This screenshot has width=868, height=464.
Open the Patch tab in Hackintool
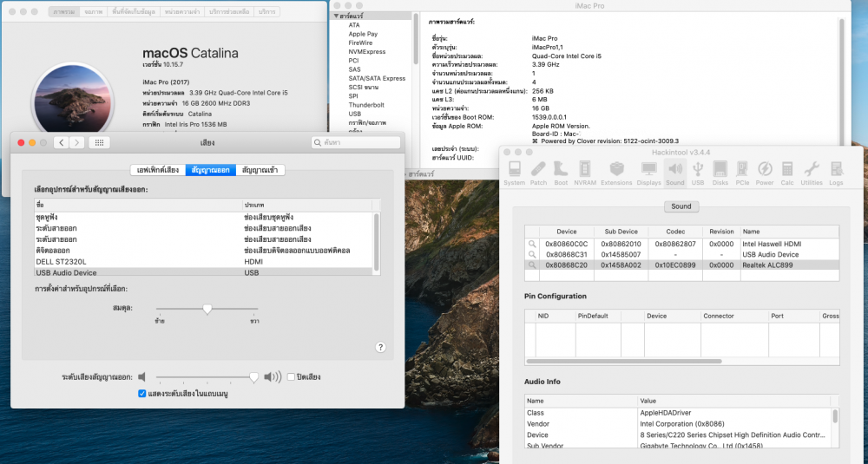coord(538,173)
